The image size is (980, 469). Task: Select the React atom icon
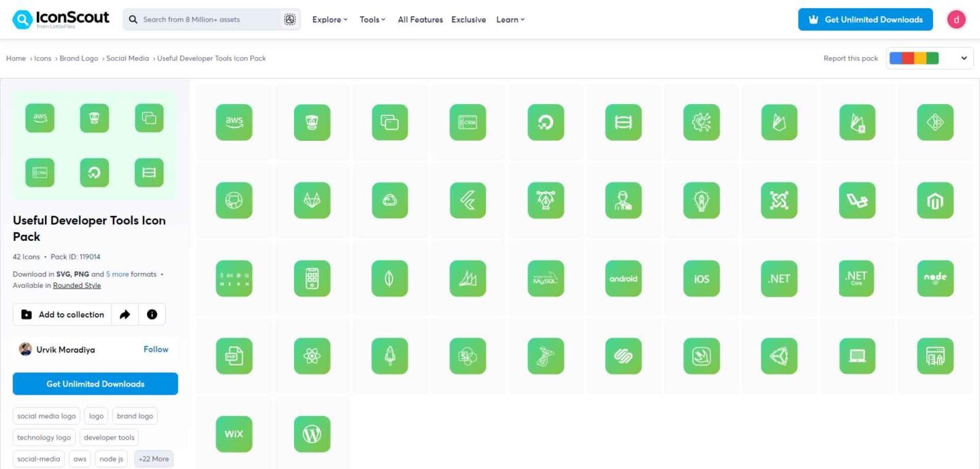[x=312, y=356]
